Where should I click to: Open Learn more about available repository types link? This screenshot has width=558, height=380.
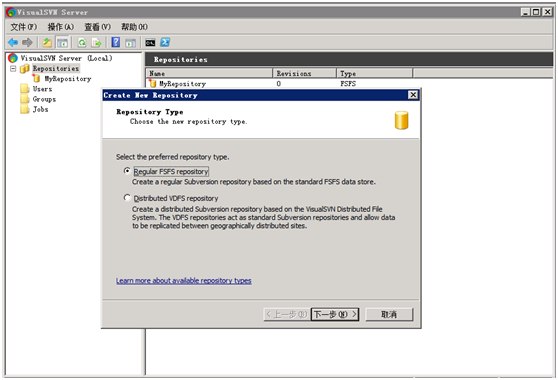point(184,281)
